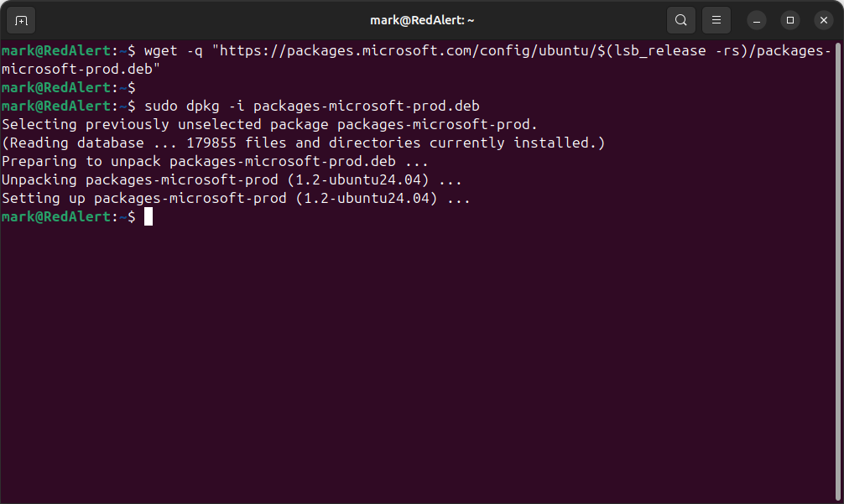The width and height of the screenshot is (844, 504).
Task: Minimize the terminal window
Action: 758,19
